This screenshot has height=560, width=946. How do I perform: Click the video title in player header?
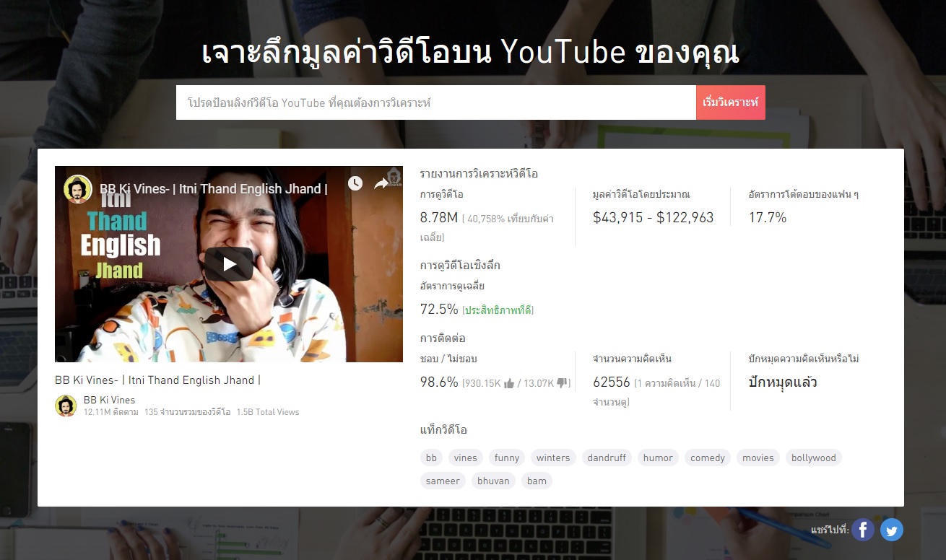214,189
